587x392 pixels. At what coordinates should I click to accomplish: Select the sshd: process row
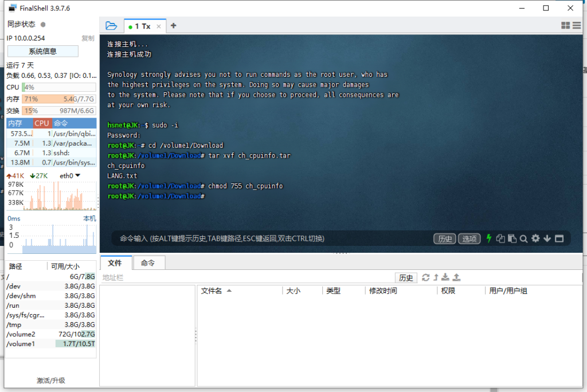coord(51,153)
